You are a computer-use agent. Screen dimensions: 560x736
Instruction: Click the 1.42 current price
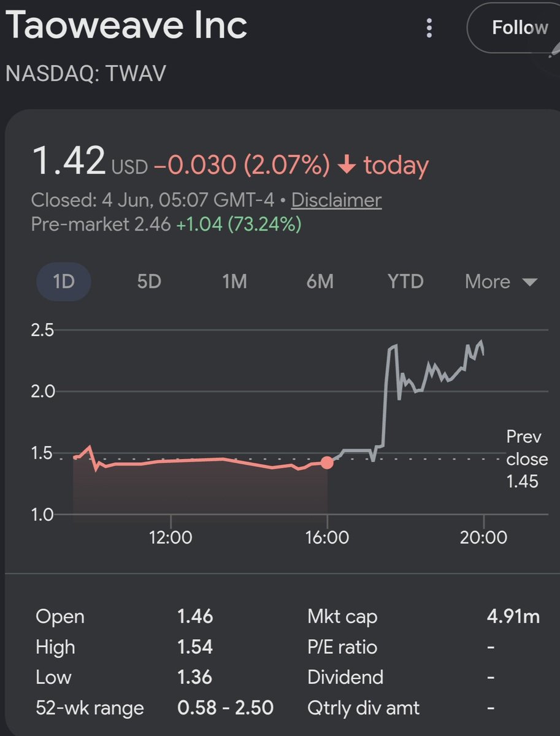click(x=69, y=161)
